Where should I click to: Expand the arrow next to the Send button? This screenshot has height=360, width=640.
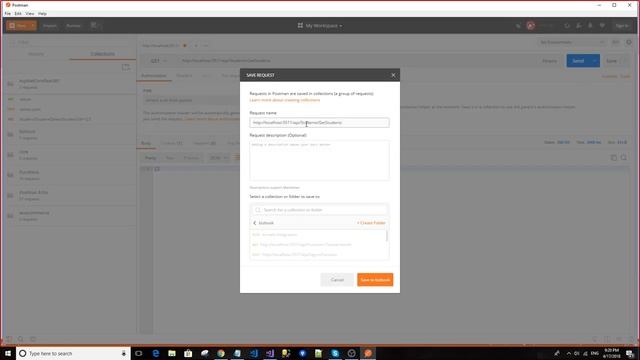click(x=595, y=61)
